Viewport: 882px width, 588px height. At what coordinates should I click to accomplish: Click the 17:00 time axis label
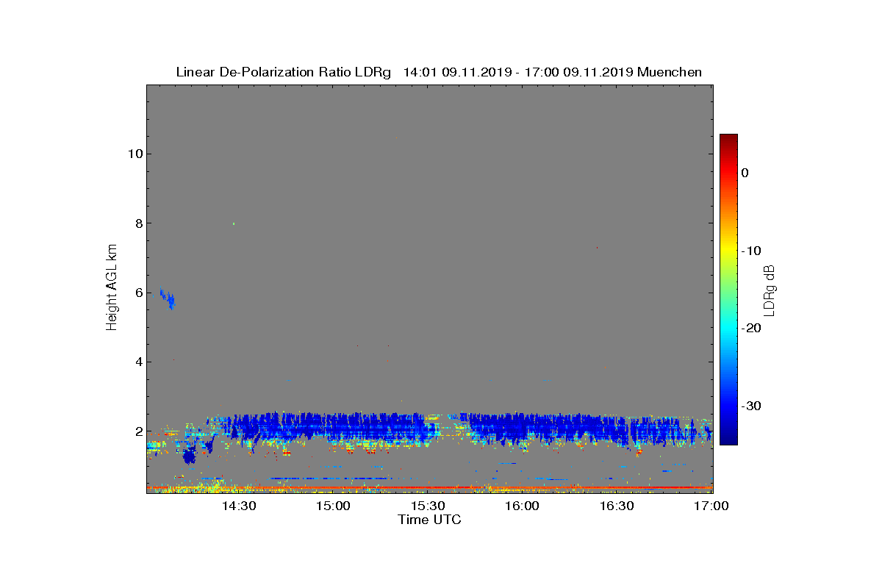point(711,506)
